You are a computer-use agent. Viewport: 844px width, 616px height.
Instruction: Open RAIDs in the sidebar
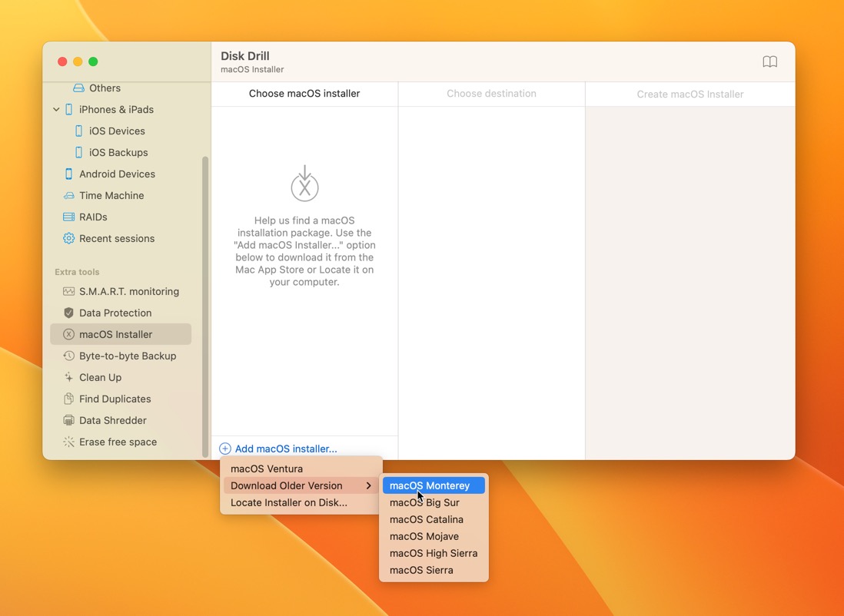(x=121, y=217)
